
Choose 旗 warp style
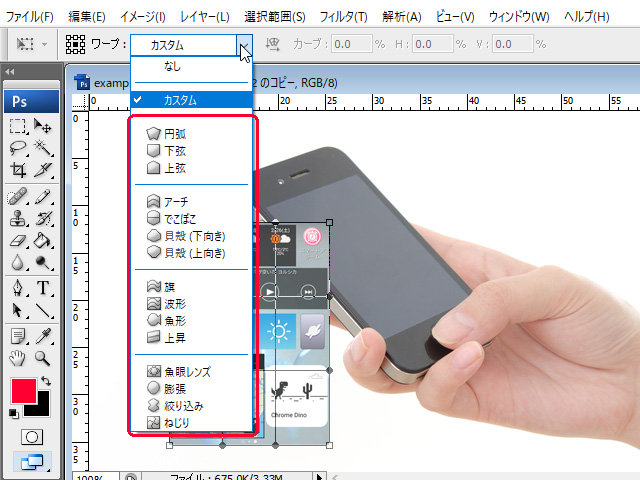(x=191, y=287)
